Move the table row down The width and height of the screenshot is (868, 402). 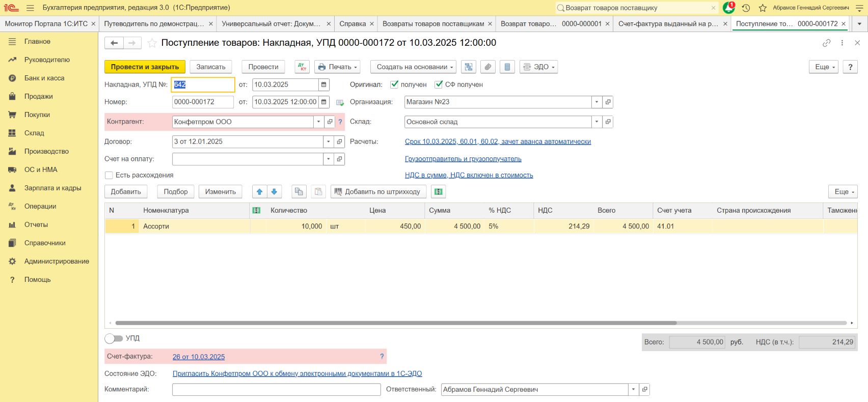[274, 192]
